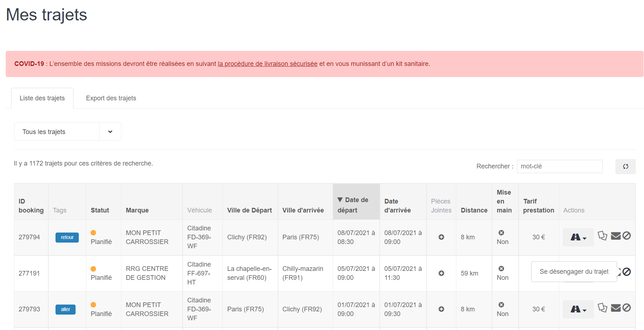The width and height of the screenshot is (644, 330).
Task: Click the filter dropdown chevron arrow
Action: point(110,131)
